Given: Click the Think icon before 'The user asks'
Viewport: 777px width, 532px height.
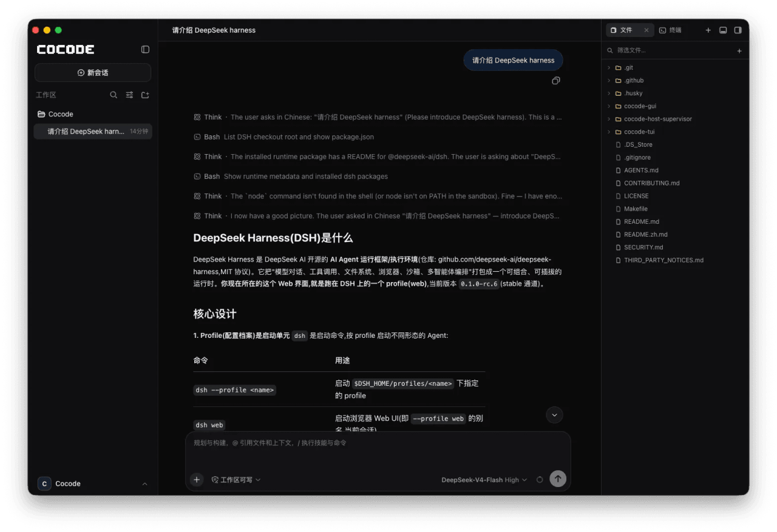Looking at the screenshot, I should point(197,117).
